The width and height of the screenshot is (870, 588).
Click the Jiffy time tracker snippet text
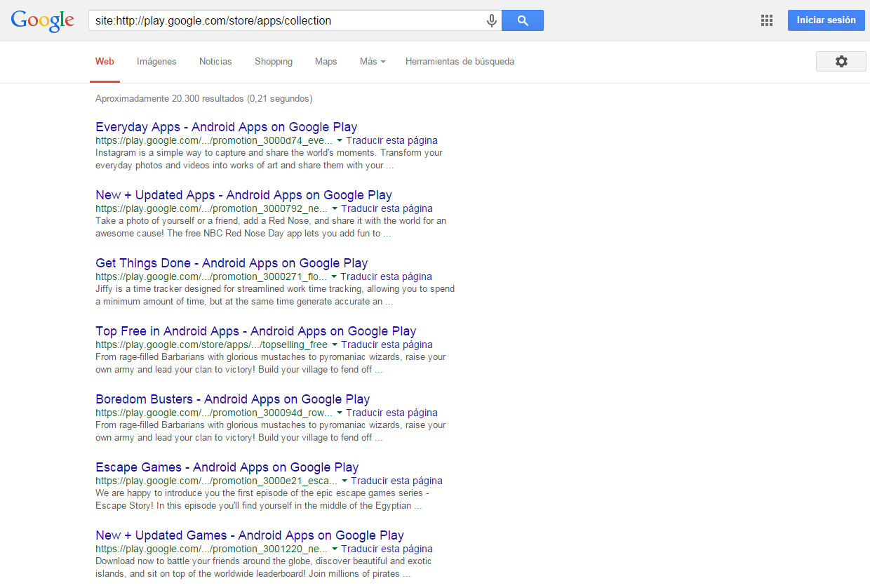(x=275, y=295)
